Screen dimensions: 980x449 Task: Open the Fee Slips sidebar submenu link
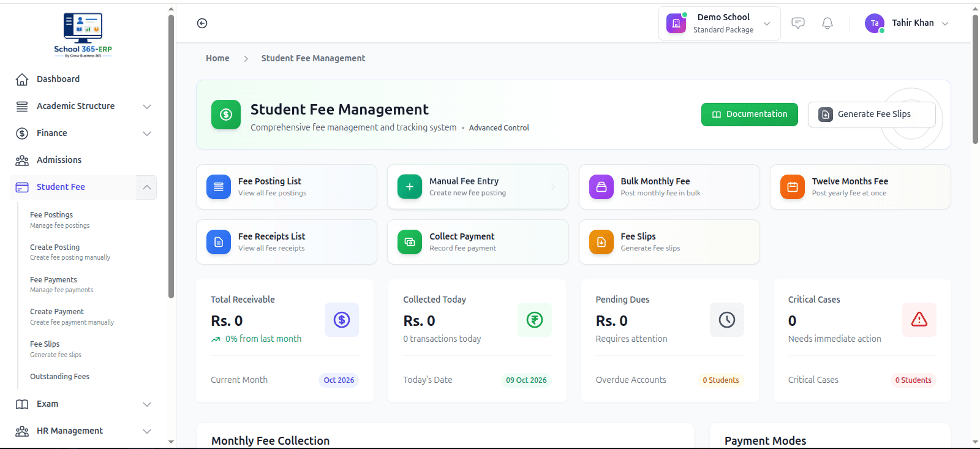(55, 349)
